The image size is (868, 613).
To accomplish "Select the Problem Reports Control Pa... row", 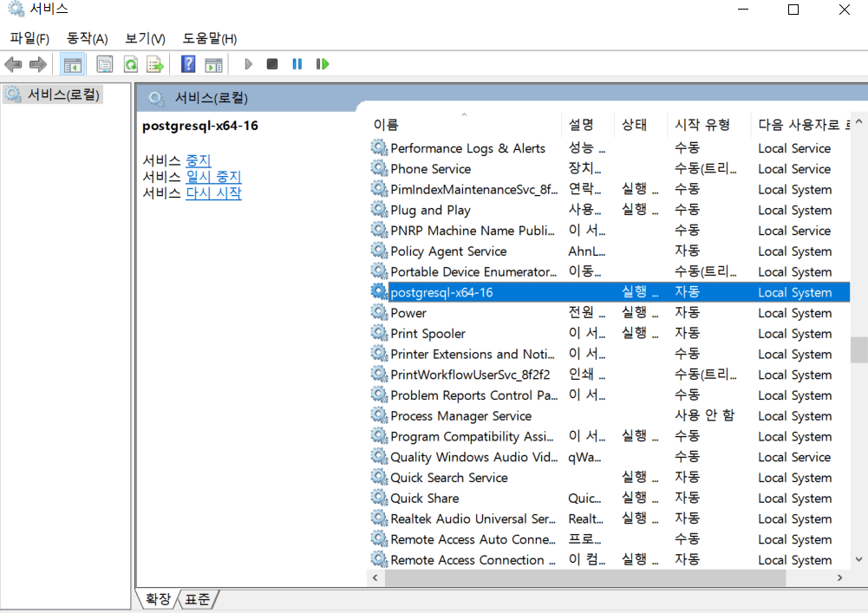I will tap(609, 395).
